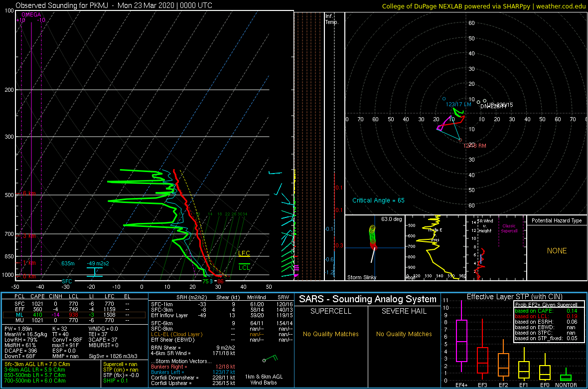Click Sfc-3km AGL LR = 7.0 C/km
588x389 pixels.
click(x=37, y=365)
